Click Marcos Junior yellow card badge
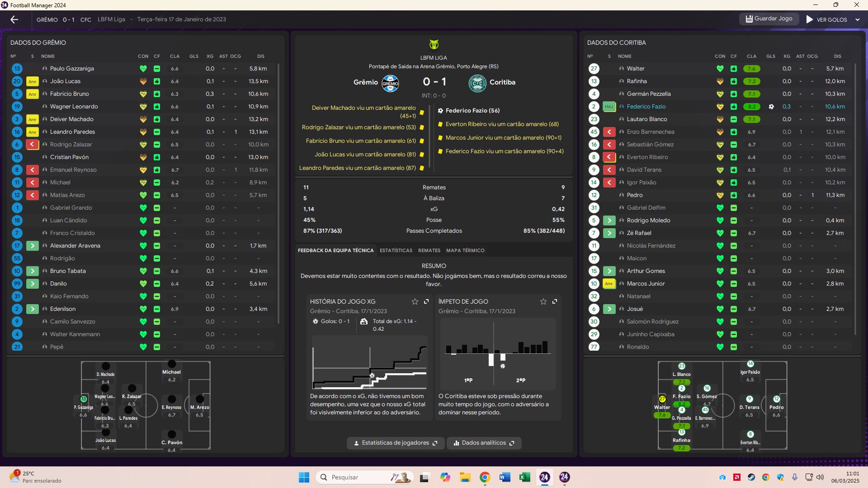 pyautogui.click(x=609, y=284)
